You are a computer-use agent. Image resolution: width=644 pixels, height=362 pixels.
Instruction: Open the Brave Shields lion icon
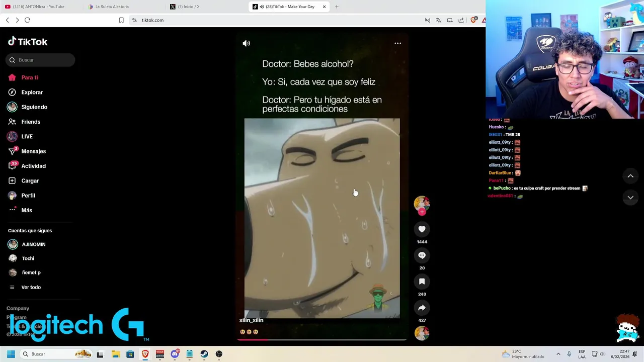point(473,20)
